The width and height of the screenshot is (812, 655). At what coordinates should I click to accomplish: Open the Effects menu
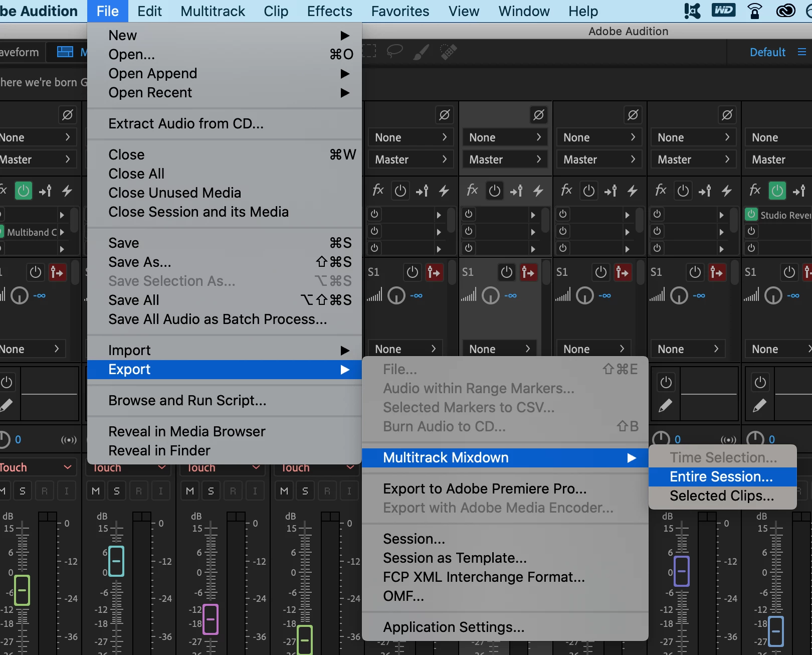pos(330,11)
